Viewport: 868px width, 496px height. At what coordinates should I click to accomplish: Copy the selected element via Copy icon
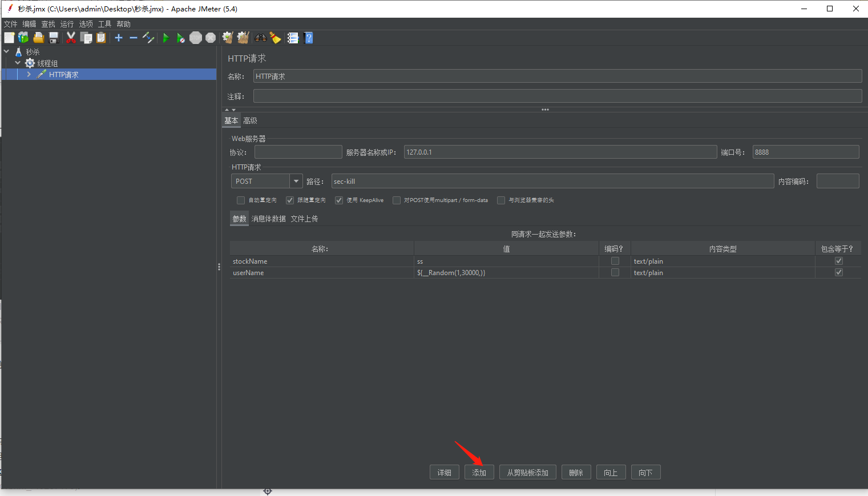pyautogui.click(x=86, y=38)
